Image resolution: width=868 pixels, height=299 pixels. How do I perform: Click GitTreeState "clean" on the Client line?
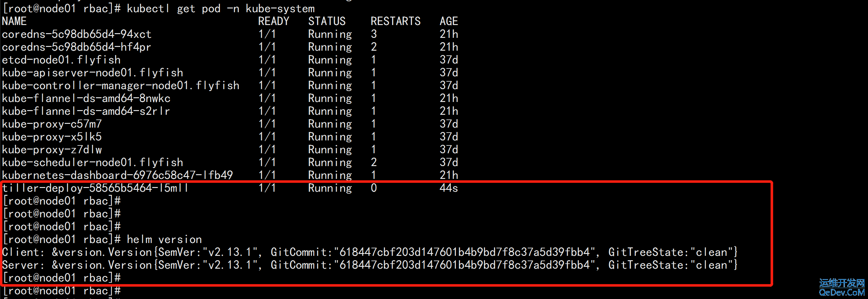pos(711,252)
